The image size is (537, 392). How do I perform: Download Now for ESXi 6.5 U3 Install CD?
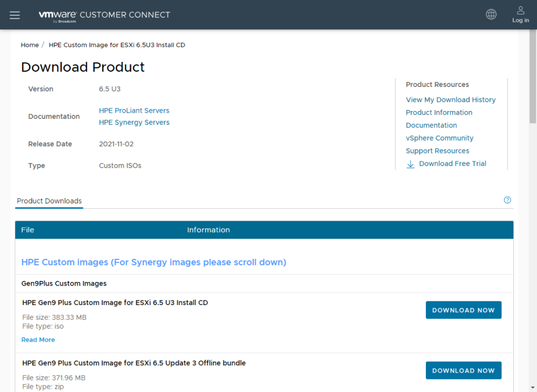coord(464,310)
